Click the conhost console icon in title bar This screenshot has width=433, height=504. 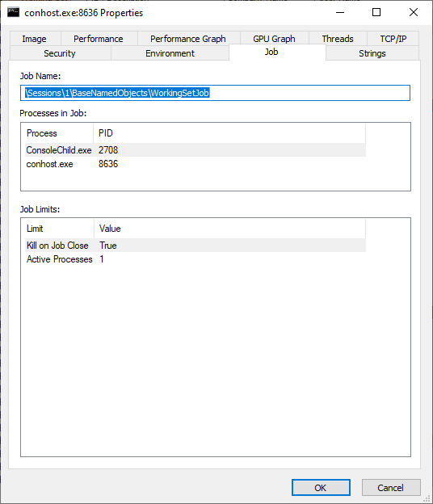[x=13, y=13]
